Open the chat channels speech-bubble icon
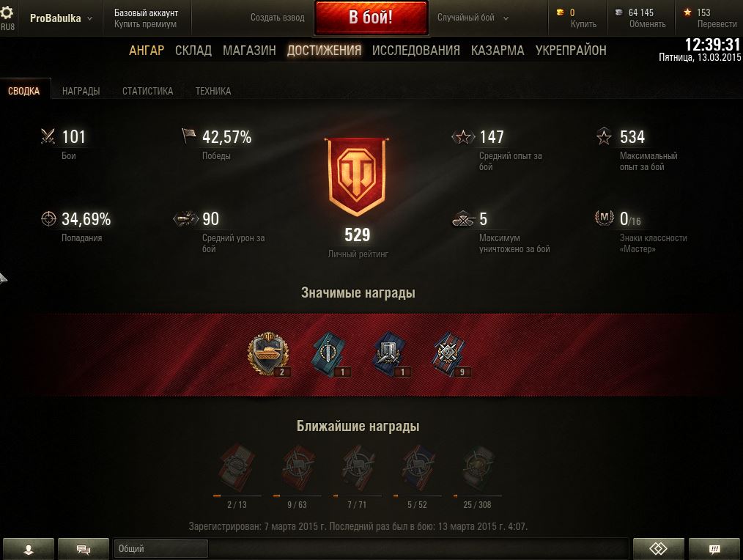 [84, 549]
